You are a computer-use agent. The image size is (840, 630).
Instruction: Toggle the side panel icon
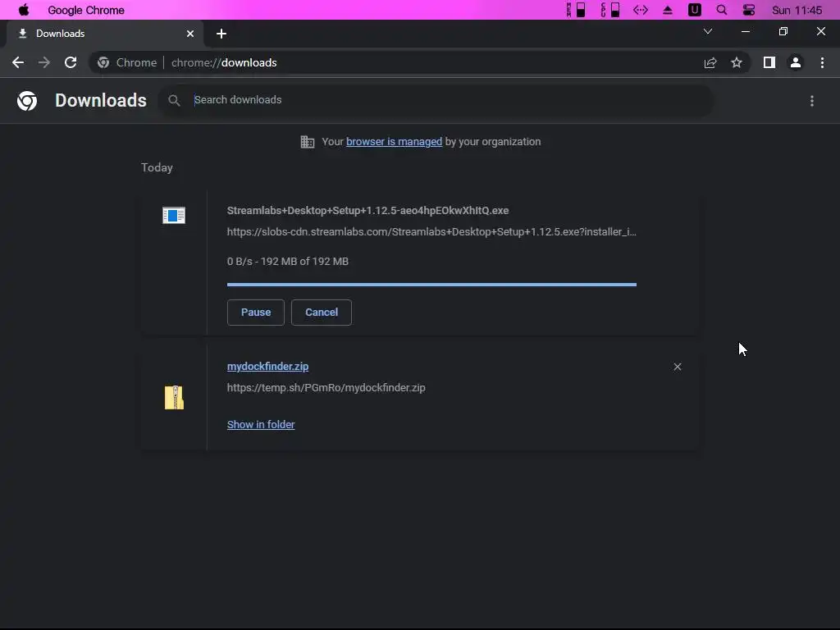click(x=769, y=62)
